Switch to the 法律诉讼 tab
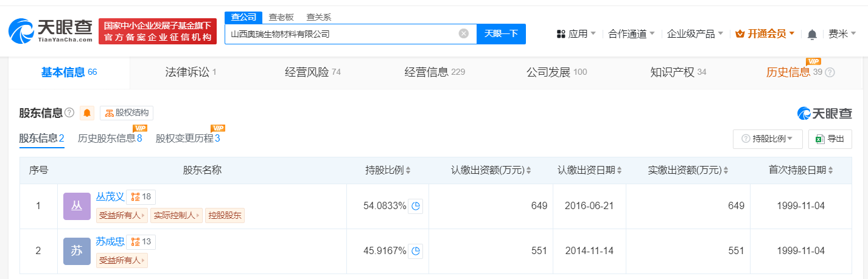This screenshot has height=279, width=868. [x=191, y=72]
